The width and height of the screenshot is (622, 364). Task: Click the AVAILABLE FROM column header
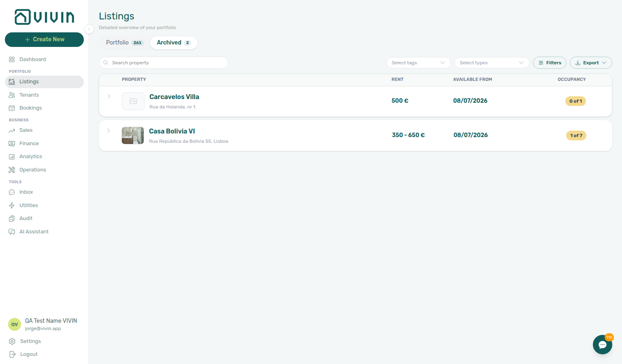[473, 80]
